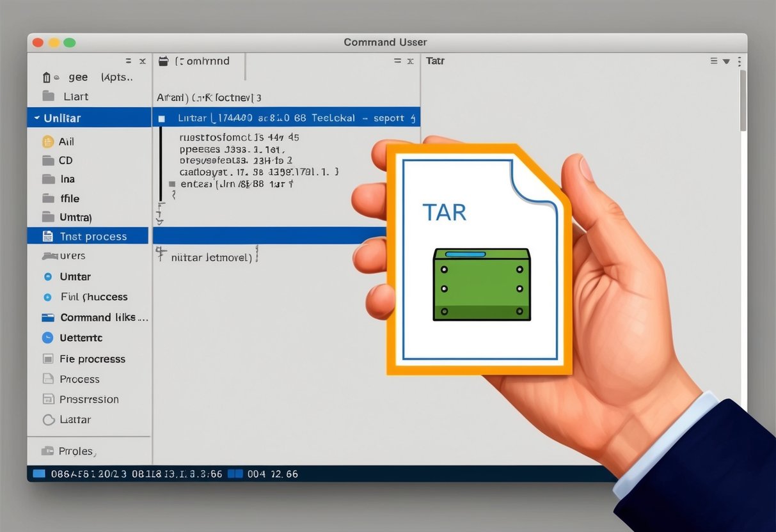776x532 pixels.
Task: Select the Finl process blue dot icon
Action: pyautogui.click(x=48, y=297)
